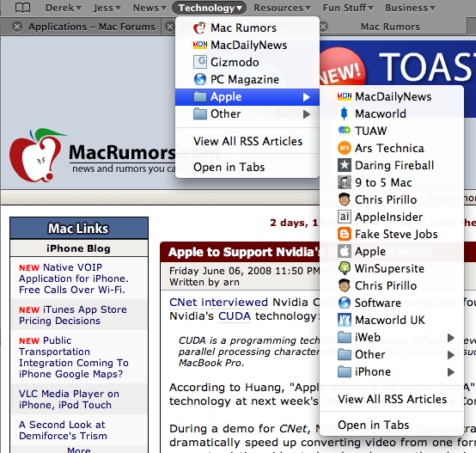Viewport: 476px width, 453px height.
Task: Open the Business bookmarks dropdown
Action: pyautogui.click(x=410, y=8)
